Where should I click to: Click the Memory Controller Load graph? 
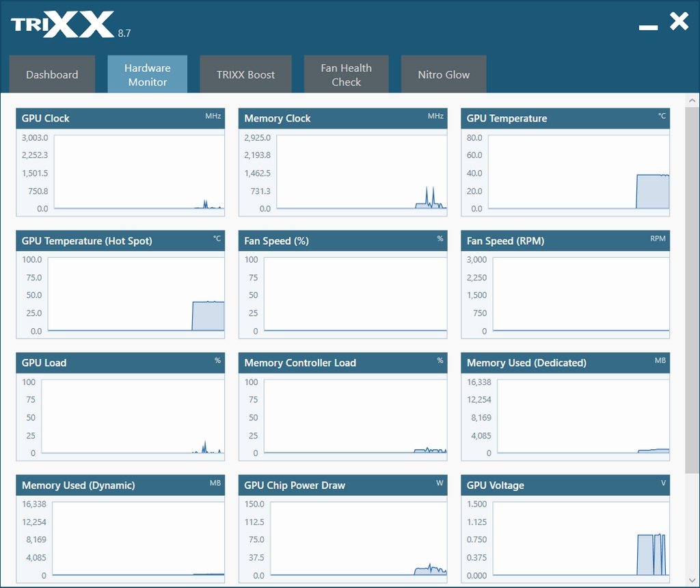coord(355,416)
